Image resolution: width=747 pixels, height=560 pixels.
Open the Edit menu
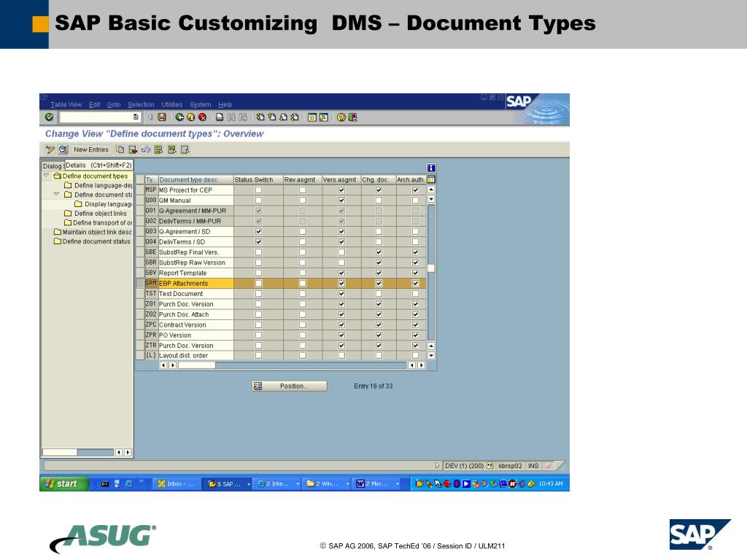(94, 105)
